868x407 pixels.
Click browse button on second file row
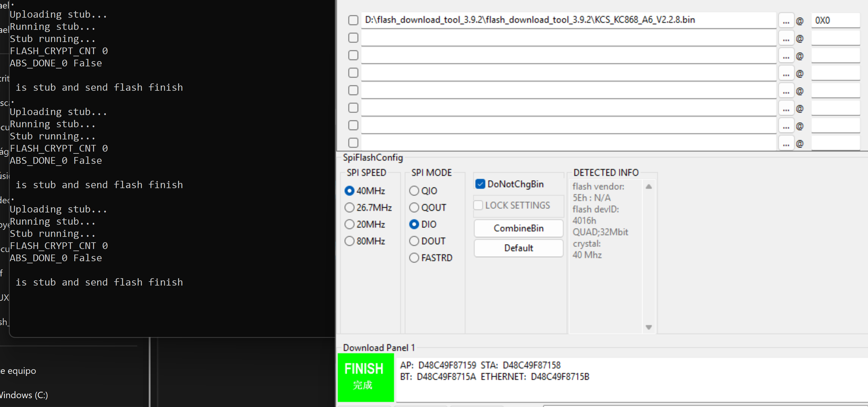(x=786, y=38)
